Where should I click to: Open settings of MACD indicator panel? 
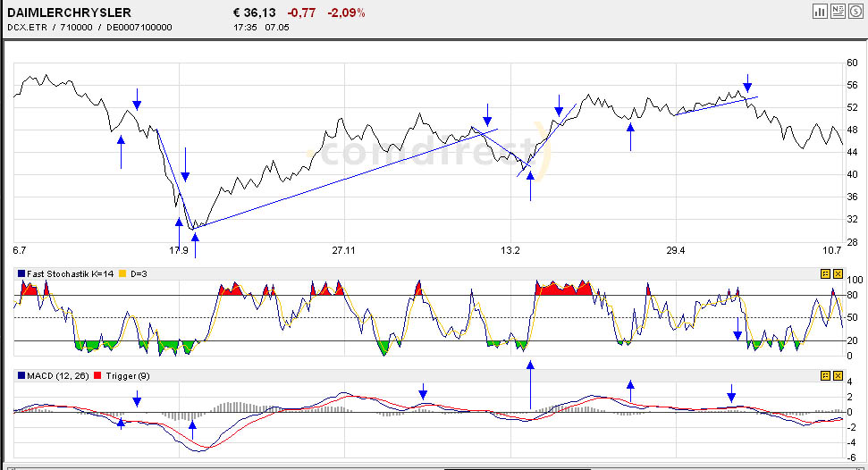tap(825, 376)
